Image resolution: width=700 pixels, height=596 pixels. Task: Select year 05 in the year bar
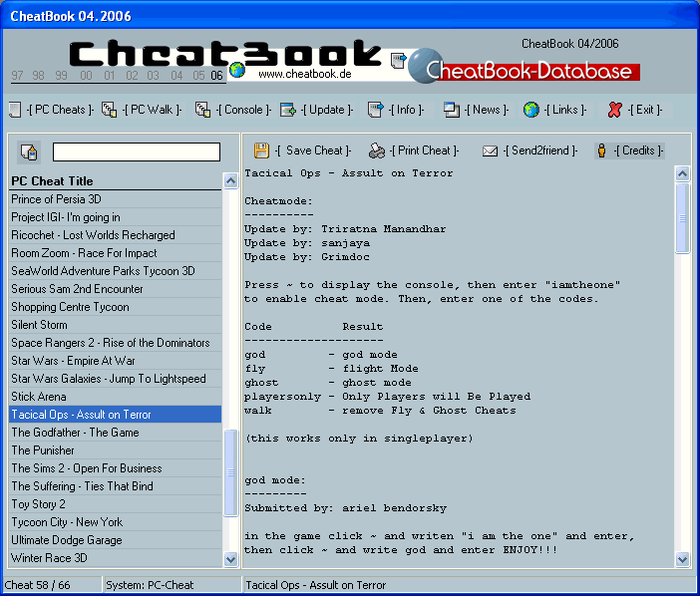[x=198, y=76]
